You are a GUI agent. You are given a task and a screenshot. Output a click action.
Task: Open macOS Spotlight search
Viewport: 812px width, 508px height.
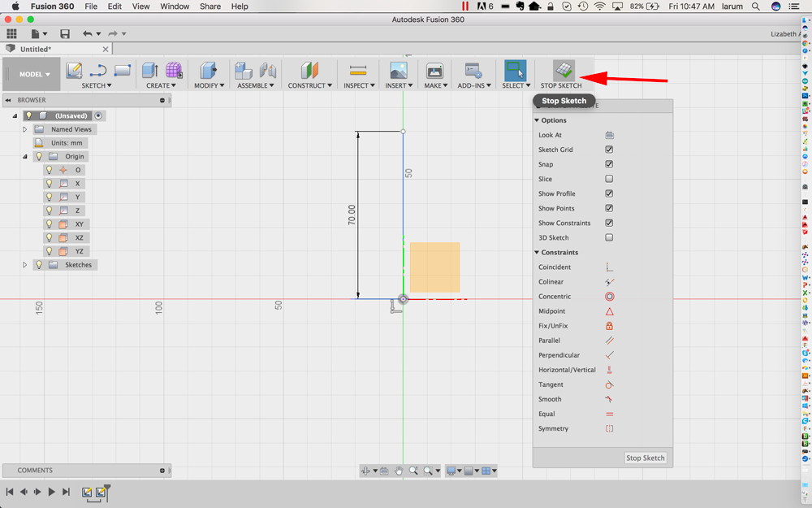pyautogui.click(x=755, y=7)
